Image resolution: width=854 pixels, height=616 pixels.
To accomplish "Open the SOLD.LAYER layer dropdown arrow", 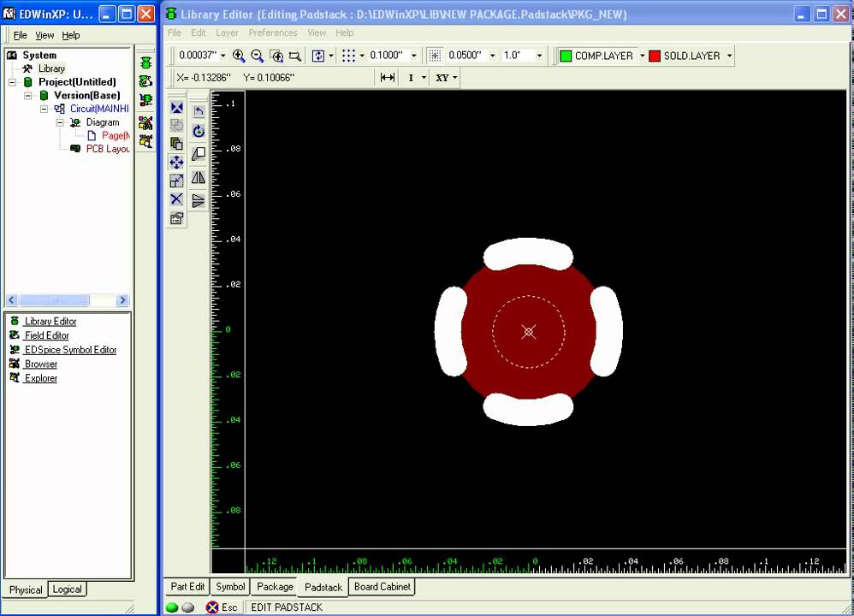I will (x=729, y=56).
